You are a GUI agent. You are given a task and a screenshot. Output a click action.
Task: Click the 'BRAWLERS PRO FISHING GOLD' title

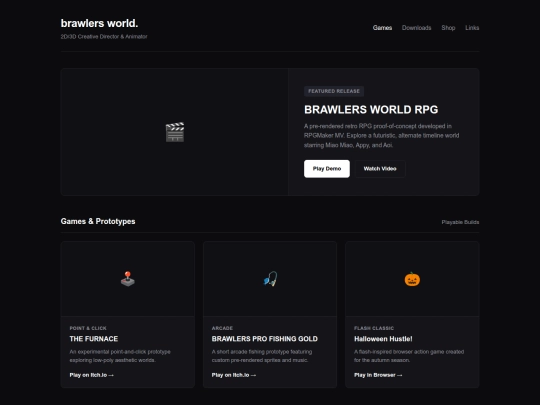coord(264,339)
